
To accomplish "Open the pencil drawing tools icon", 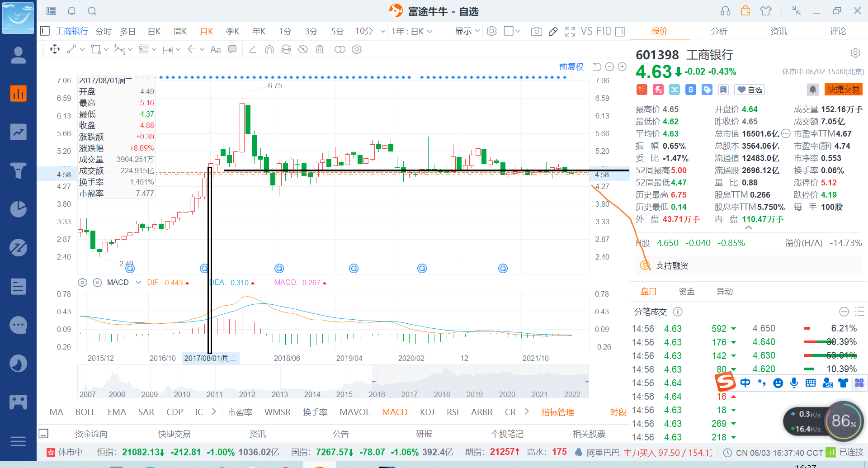I will 553,31.
